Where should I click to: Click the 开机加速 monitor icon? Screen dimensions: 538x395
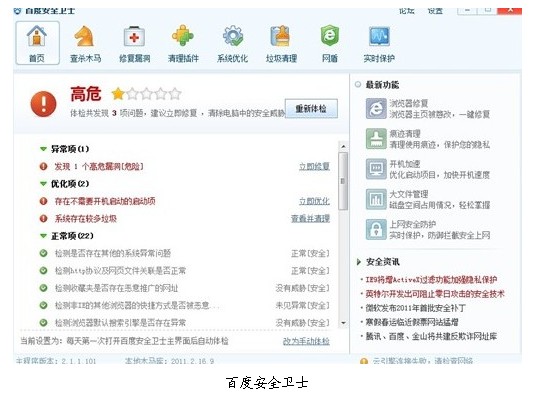[x=376, y=169]
